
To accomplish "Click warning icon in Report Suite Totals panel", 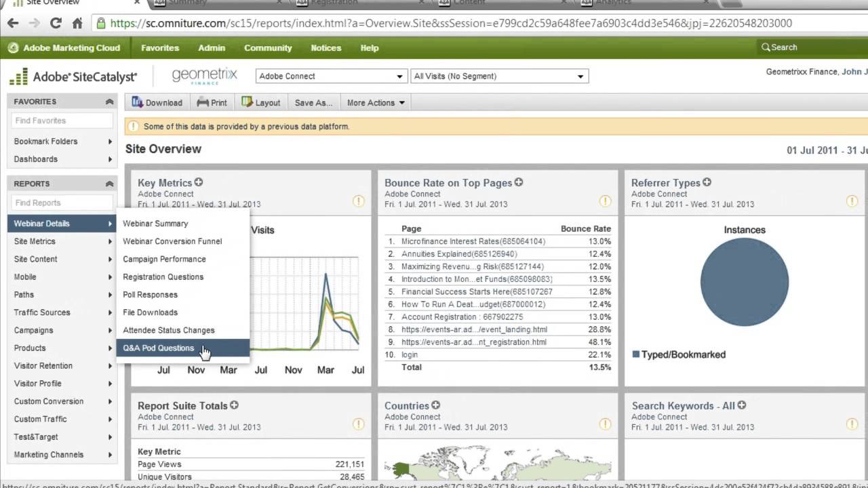I will point(359,424).
